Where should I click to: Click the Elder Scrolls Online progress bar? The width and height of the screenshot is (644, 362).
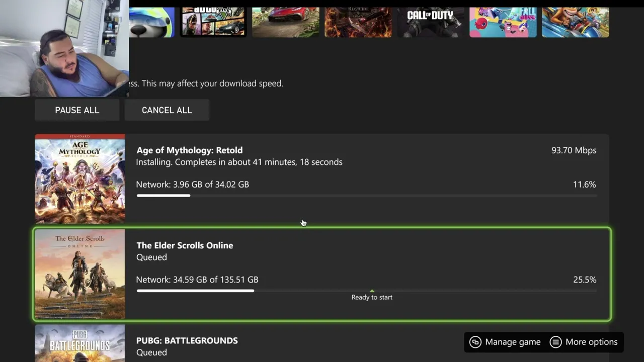366,291
